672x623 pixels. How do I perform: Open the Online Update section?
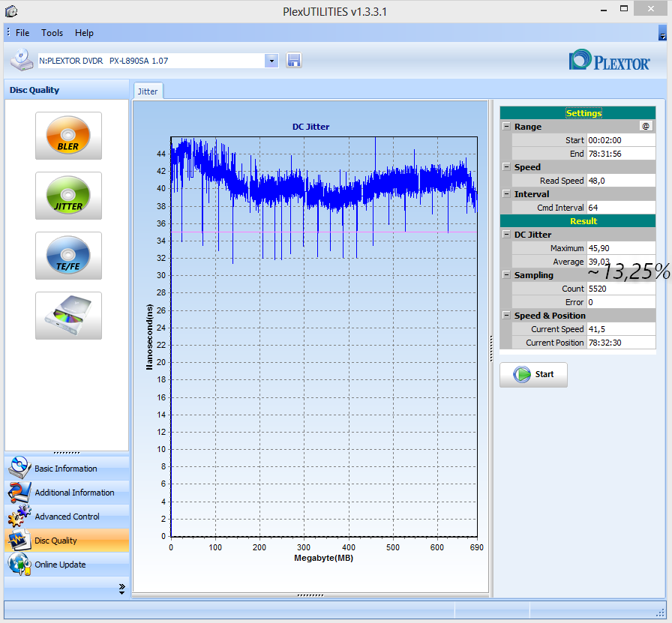(67, 565)
